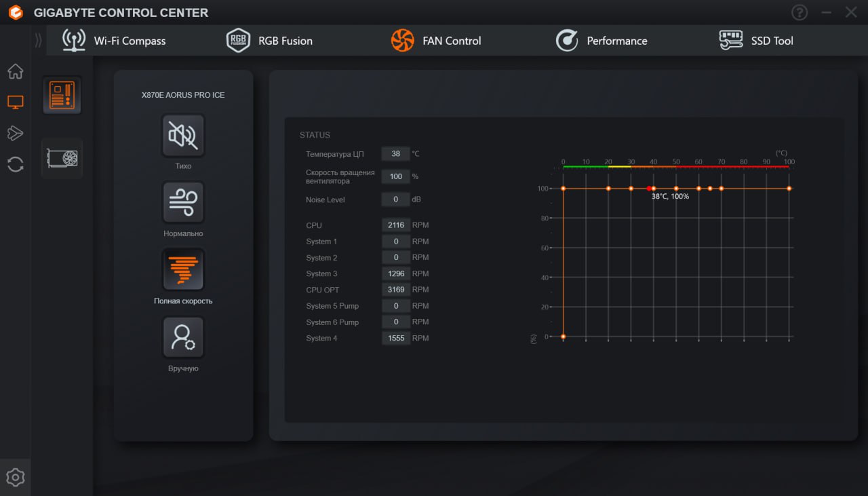Open the RGB Fusion tab
Image resolution: width=868 pixels, height=496 pixels.
coord(269,41)
